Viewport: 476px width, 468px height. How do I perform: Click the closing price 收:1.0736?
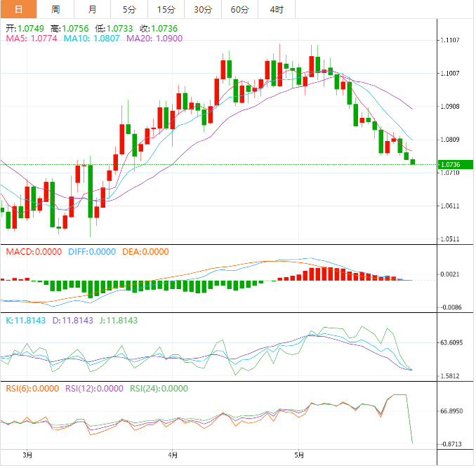159,29
